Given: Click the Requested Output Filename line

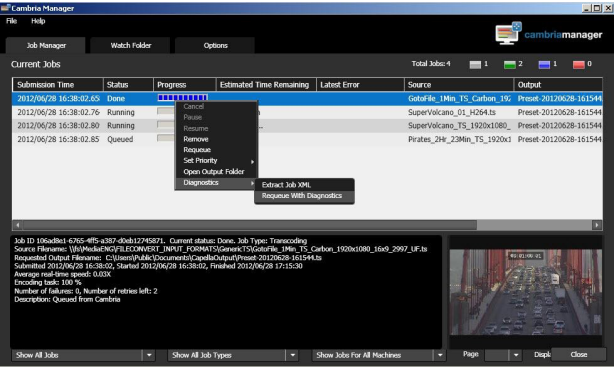Looking at the screenshot, I should pyautogui.click(x=168, y=258).
